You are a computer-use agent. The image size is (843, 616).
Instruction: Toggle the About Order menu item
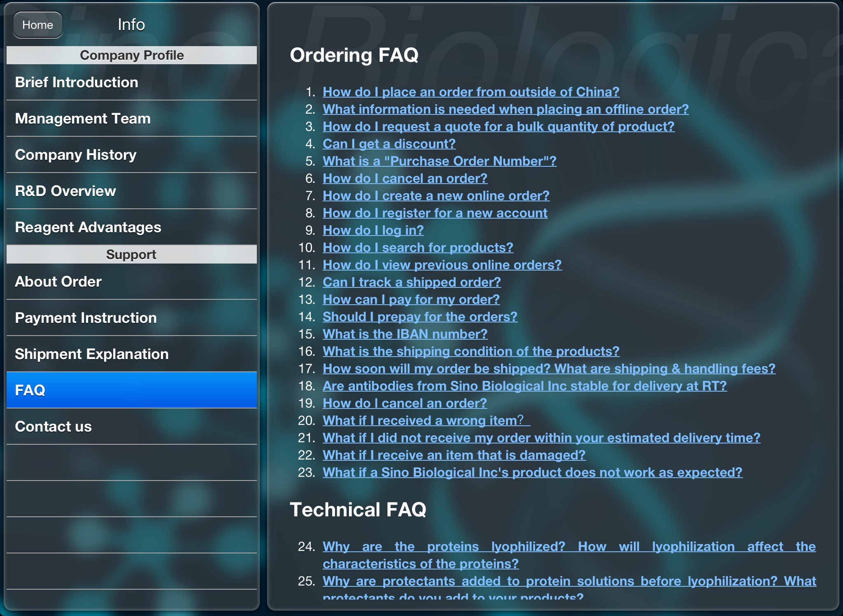[131, 282]
